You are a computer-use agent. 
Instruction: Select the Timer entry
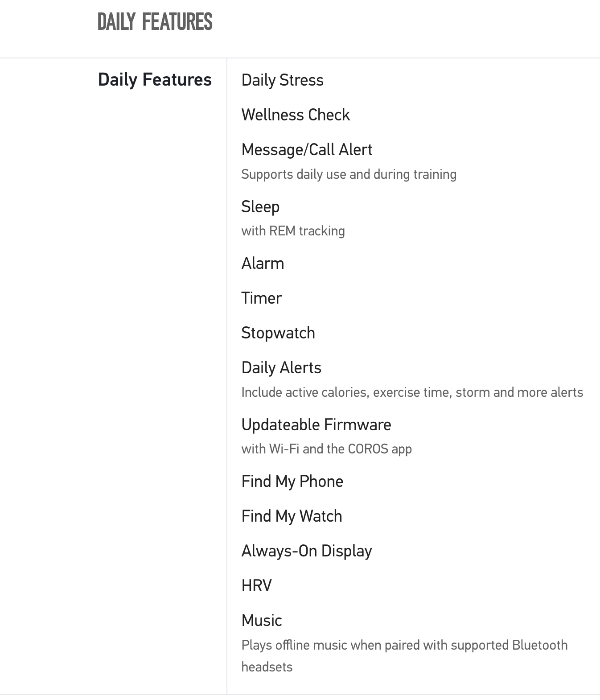click(261, 298)
